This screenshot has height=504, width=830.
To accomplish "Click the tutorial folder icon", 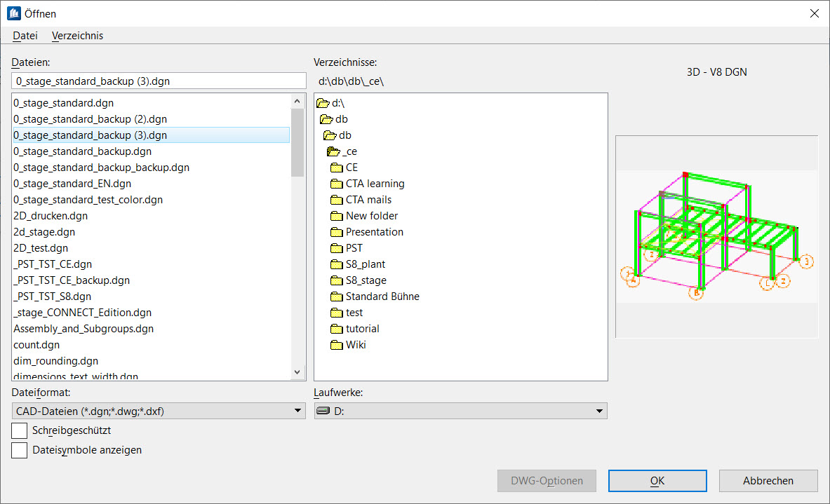I will [x=337, y=329].
